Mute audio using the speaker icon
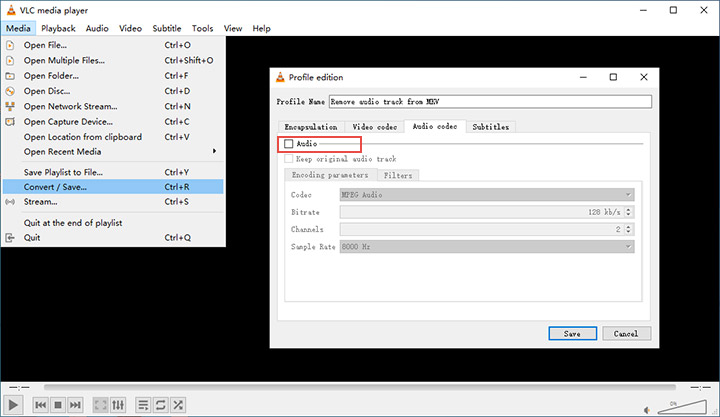 647,410
